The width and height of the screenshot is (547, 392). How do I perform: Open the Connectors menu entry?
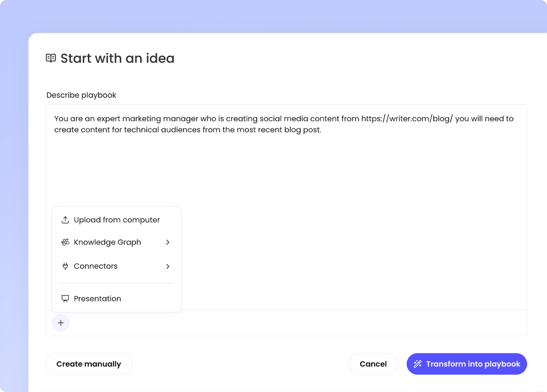(96, 266)
